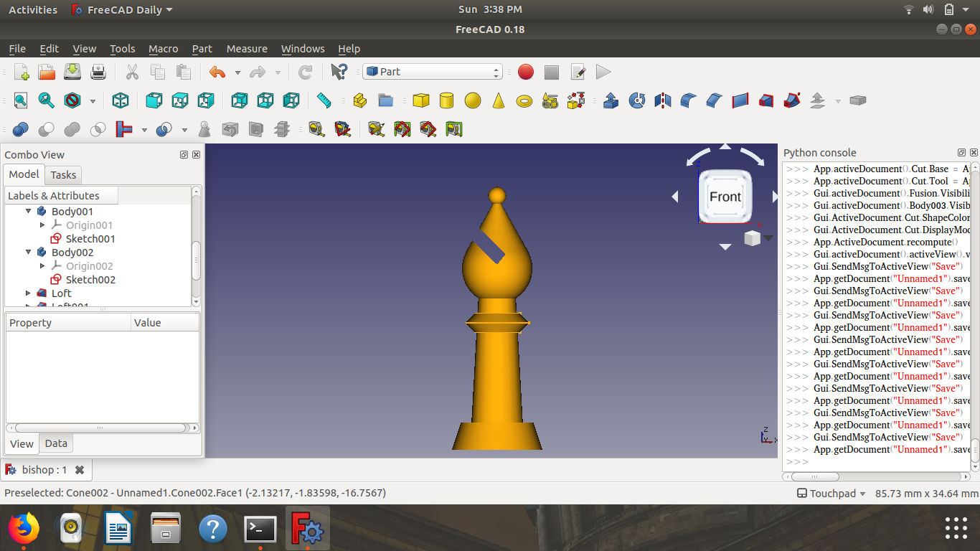Switch to the Data property tab
This screenshot has height=551, width=980.
(x=56, y=443)
